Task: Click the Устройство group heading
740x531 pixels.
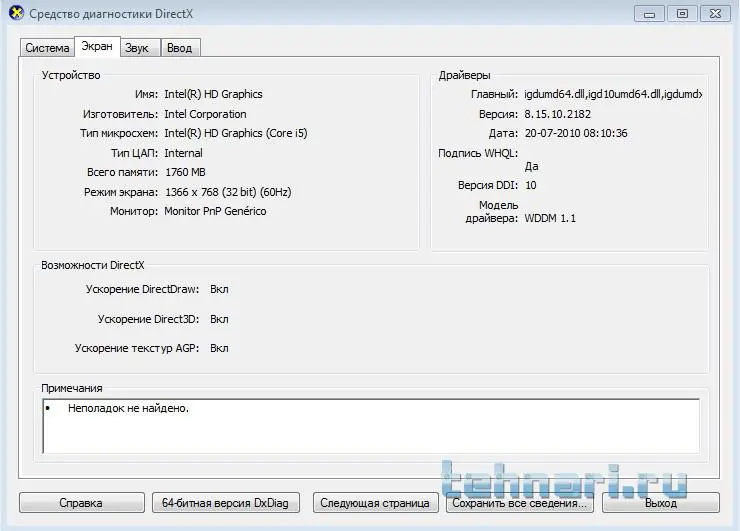Action: click(71, 76)
